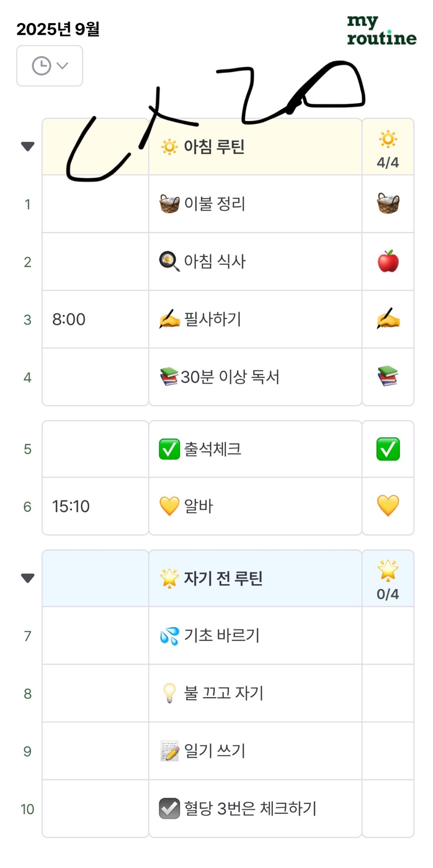Select the 아침 루틴 section header

pyautogui.click(x=214, y=146)
